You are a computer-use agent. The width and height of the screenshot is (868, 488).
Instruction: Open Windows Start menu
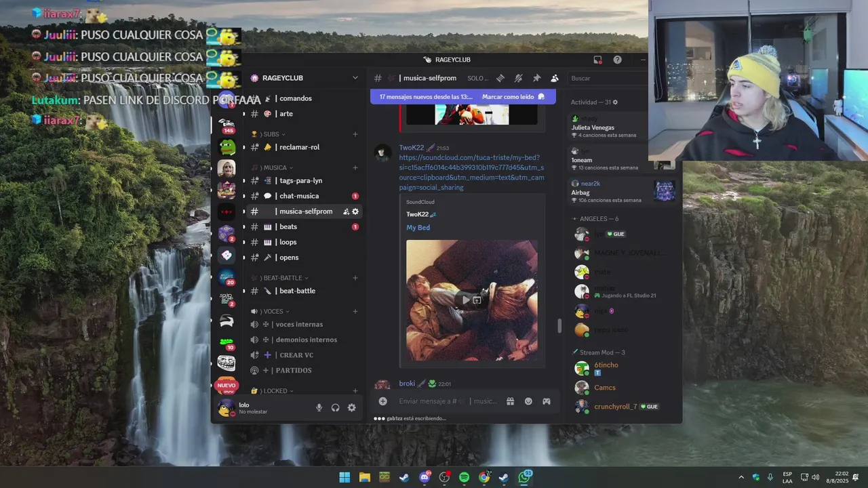tap(344, 477)
